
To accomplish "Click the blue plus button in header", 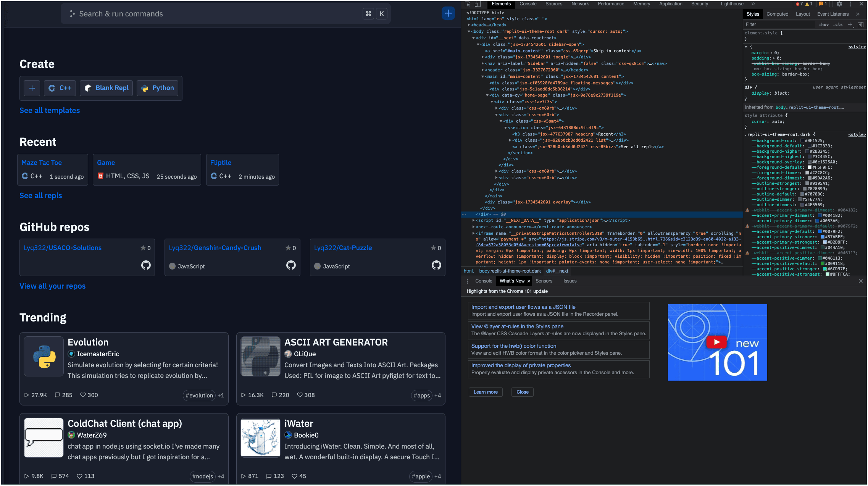I will [x=448, y=13].
